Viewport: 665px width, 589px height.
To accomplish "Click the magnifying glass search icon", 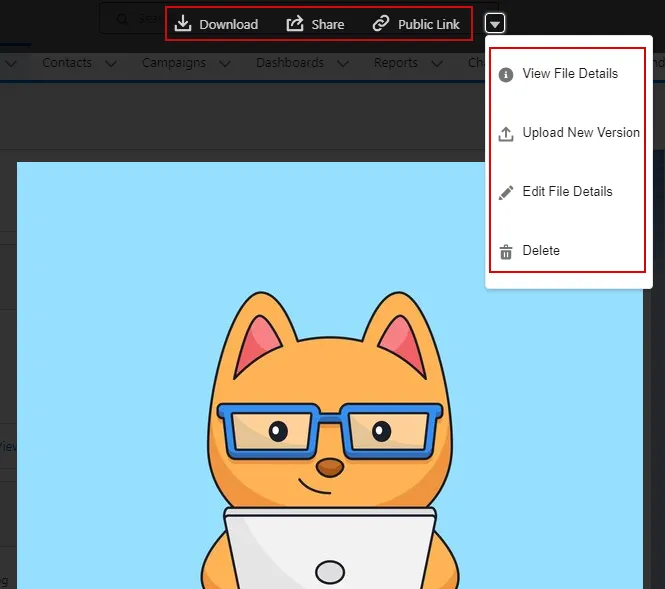I will [120, 19].
